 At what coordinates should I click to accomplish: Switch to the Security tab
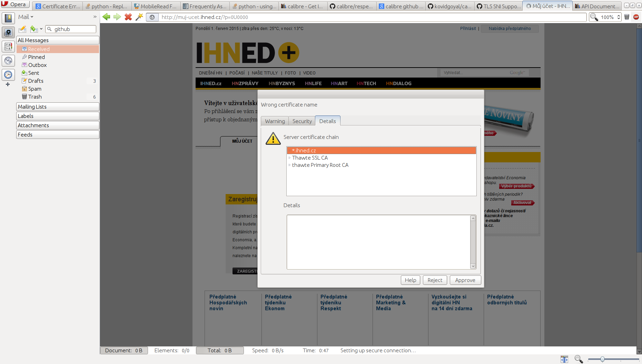[302, 121]
